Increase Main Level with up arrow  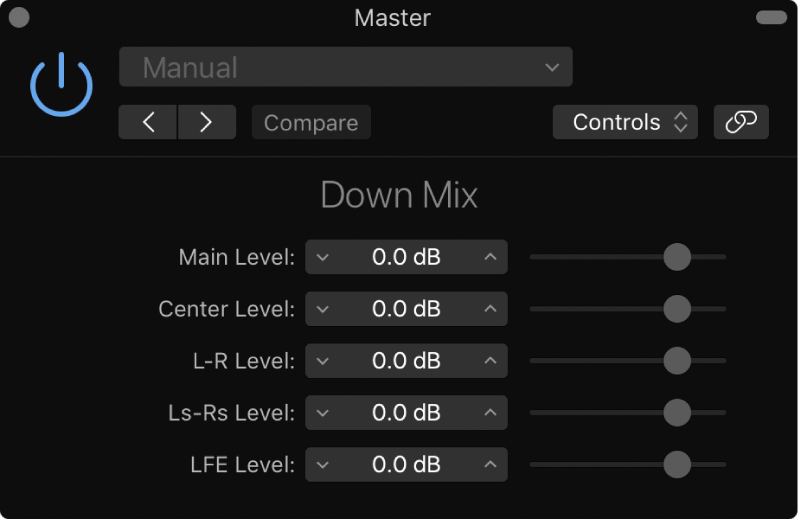coord(490,257)
